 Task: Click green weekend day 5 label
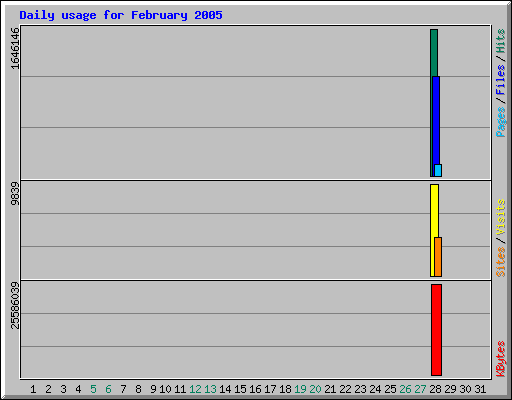tap(93, 389)
